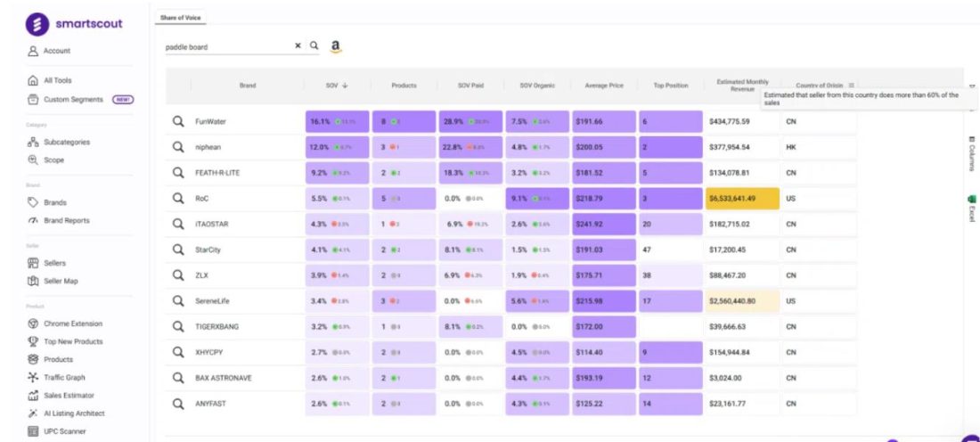The width and height of the screenshot is (980, 442).
Task: Click magnifier icon for ZLX row
Action: [x=178, y=275]
